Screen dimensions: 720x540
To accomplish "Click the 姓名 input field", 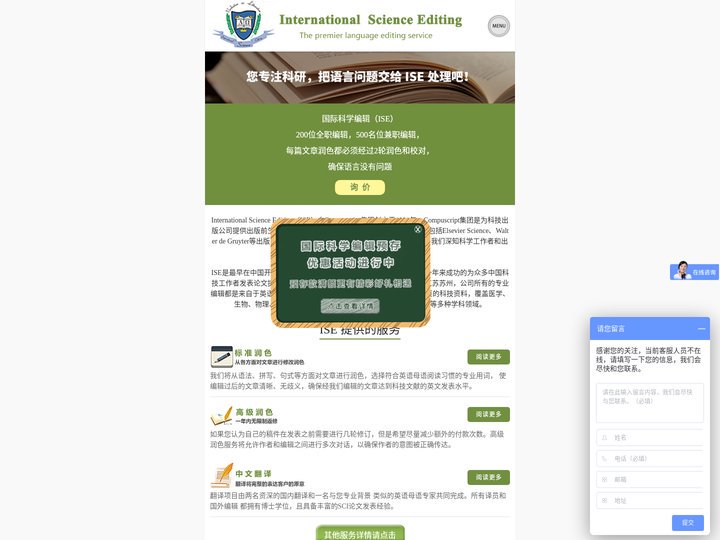I will click(x=650, y=438).
